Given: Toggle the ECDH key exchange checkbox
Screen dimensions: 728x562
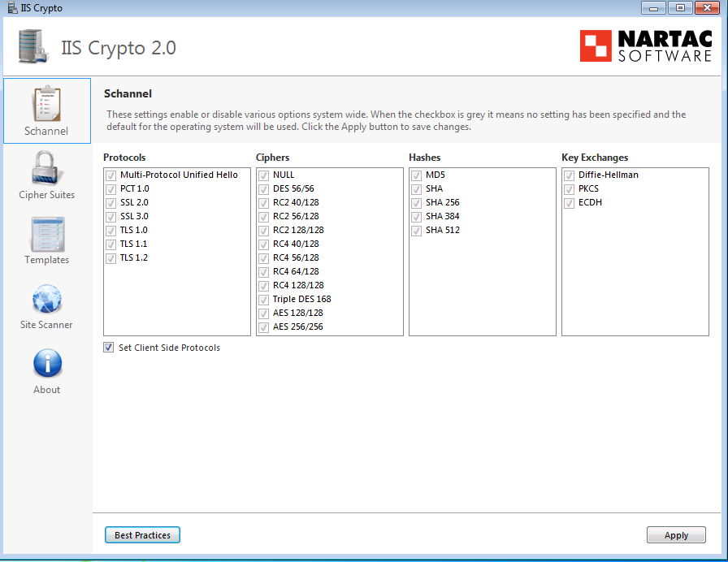Looking at the screenshot, I should point(570,203).
